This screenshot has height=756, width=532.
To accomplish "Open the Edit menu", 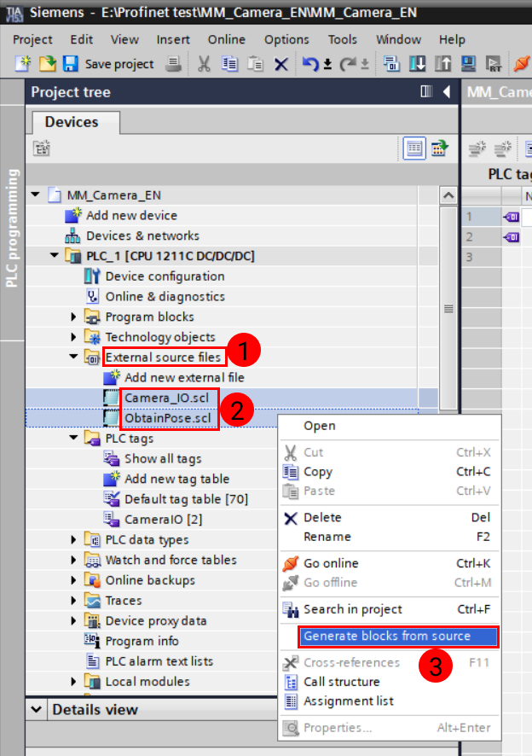I will click(82, 39).
